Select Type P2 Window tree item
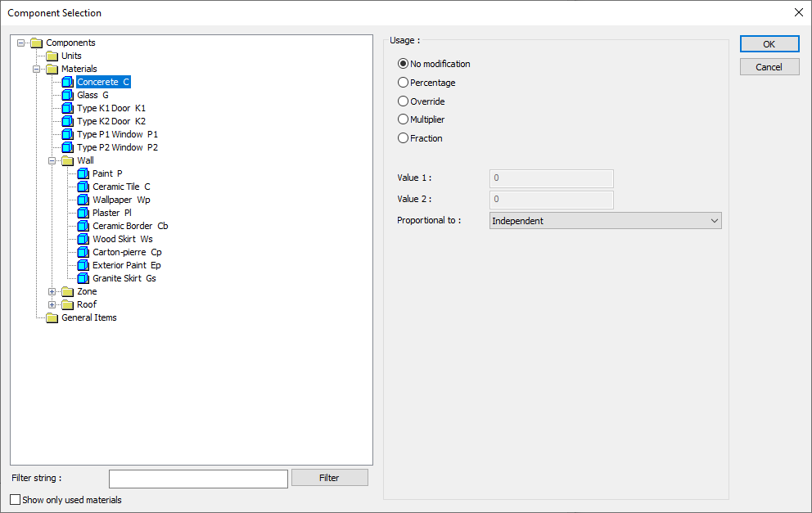The image size is (812, 513). (118, 147)
